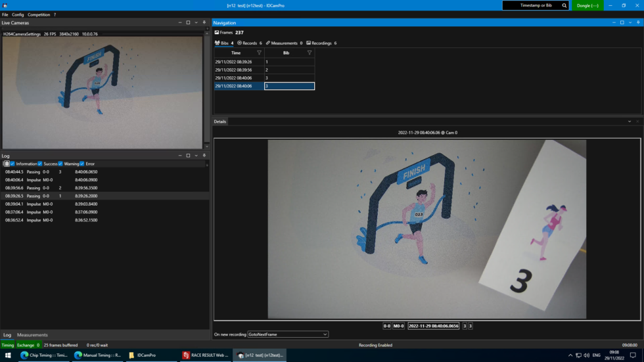Open the IDCamPro folder in taskbar
This screenshot has height=362, width=644.
click(x=143, y=355)
